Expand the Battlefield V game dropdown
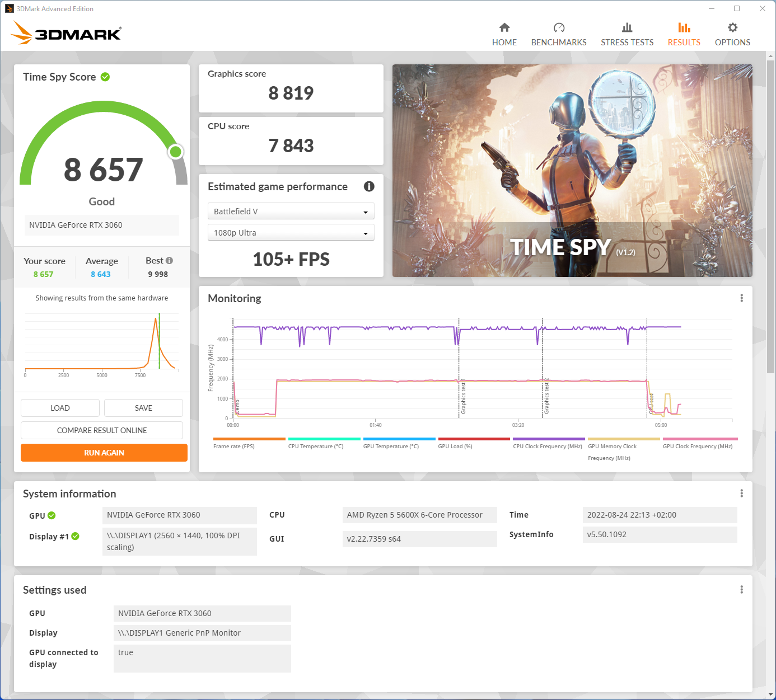The width and height of the screenshot is (776, 700). click(x=291, y=212)
